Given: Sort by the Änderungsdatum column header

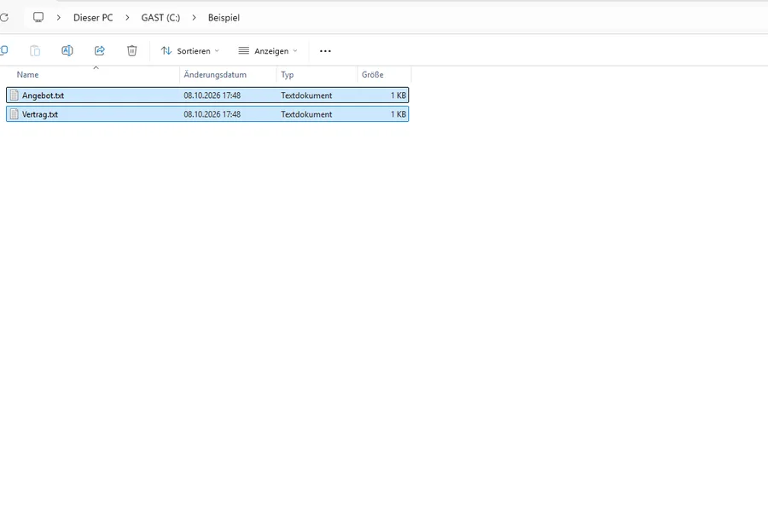Looking at the screenshot, I should (x=215, y=74).
